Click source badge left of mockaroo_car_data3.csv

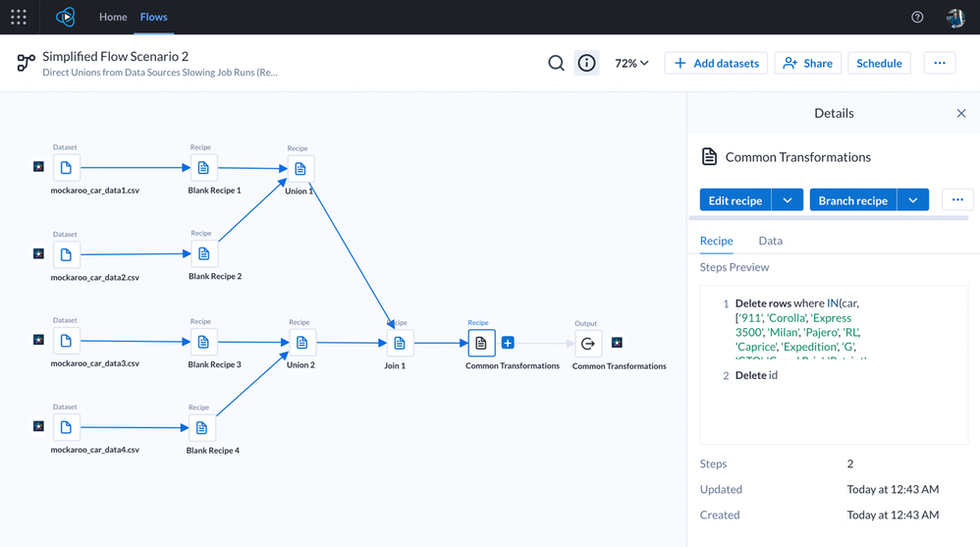tap(38, 340)
